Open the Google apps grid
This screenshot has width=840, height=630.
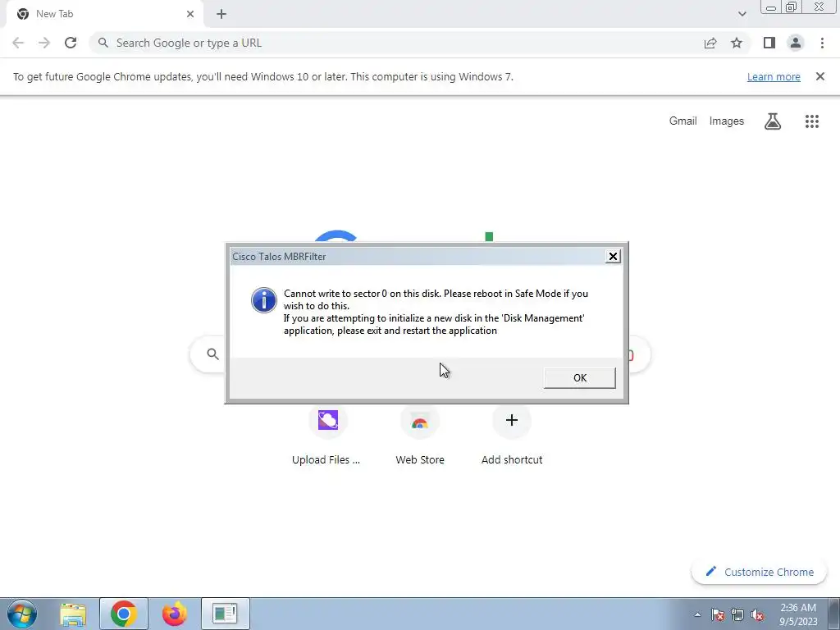point(812,121)
